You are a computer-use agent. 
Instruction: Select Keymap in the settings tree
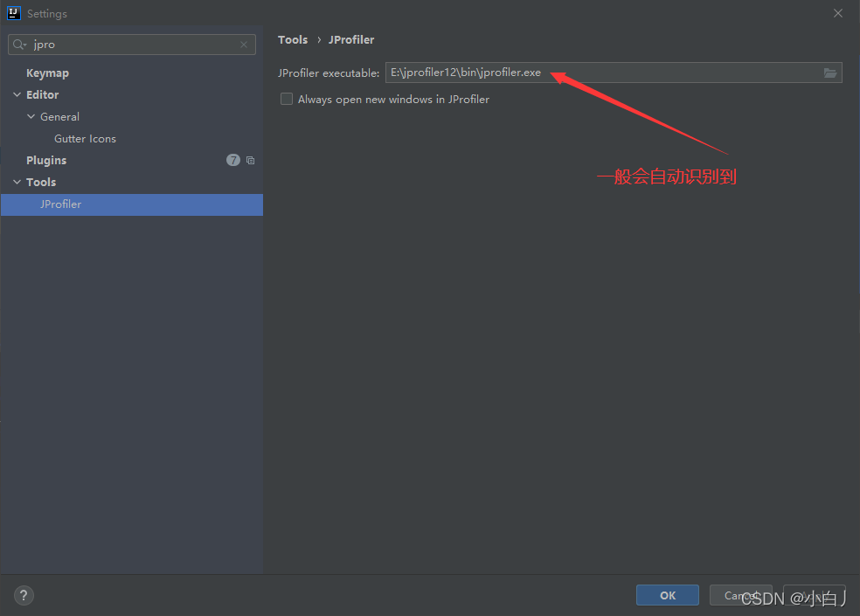[x=48, y=73]
